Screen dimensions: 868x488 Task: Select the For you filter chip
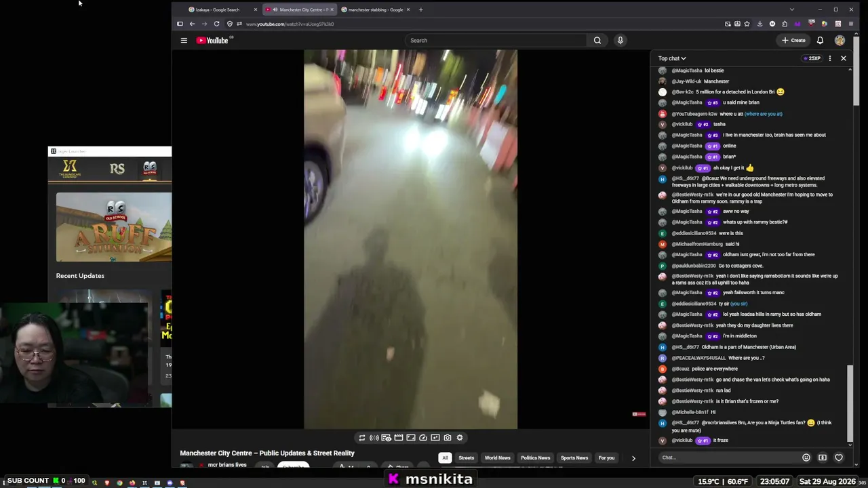(607, 458)
